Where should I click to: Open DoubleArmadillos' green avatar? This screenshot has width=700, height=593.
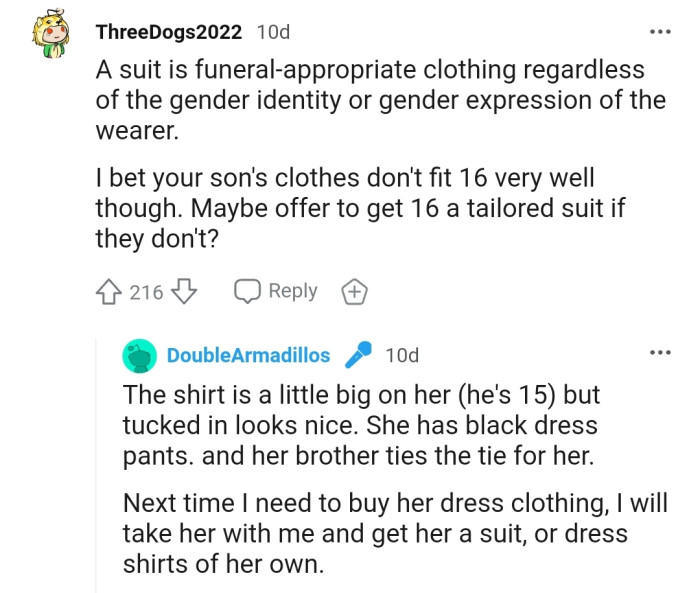(x=140, y=356)
